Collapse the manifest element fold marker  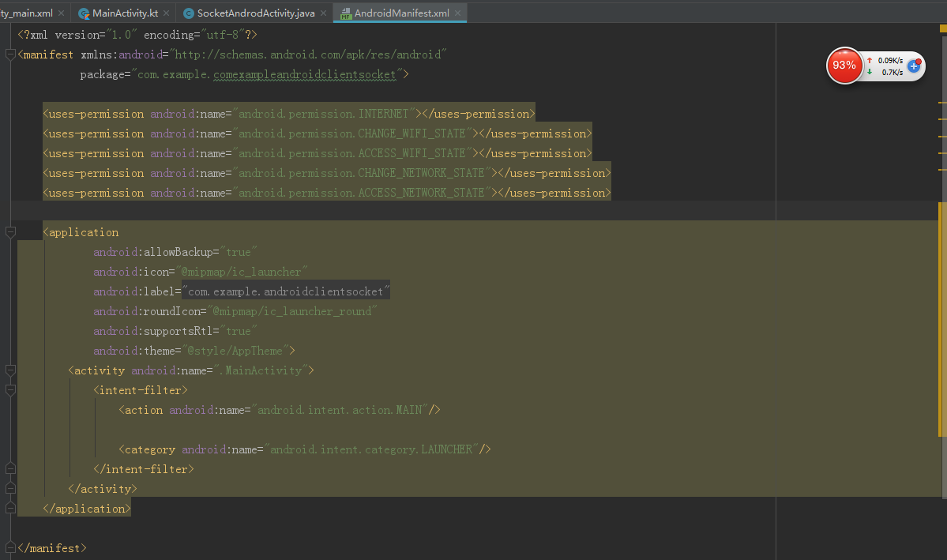10,54
